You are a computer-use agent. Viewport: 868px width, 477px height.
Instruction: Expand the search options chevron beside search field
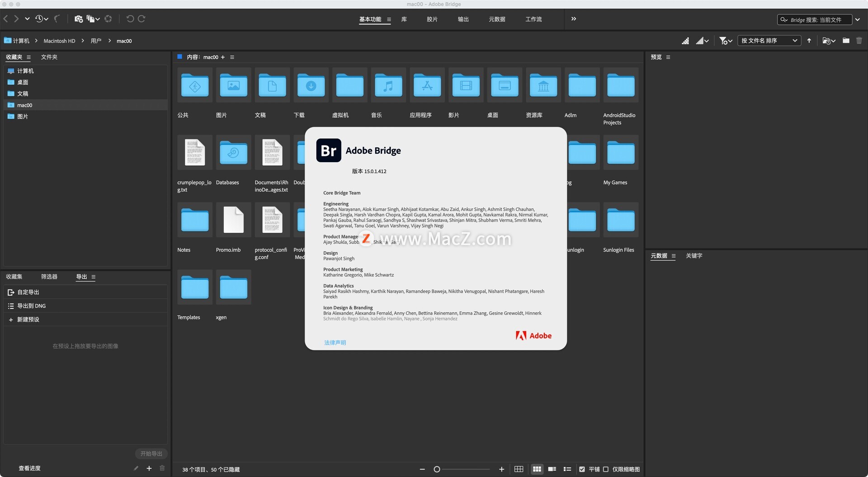coord(858,19)
